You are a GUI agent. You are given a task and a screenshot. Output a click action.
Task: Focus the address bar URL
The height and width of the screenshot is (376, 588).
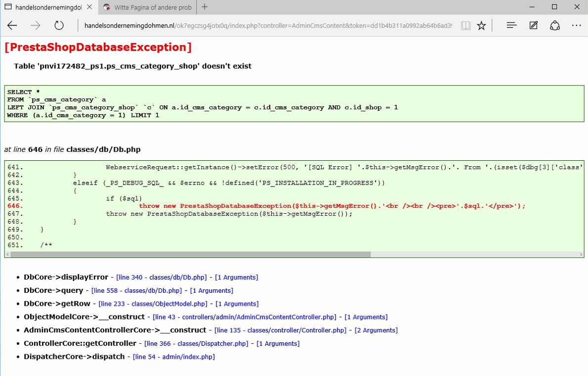pyautogui.click(x=268, y=26)
